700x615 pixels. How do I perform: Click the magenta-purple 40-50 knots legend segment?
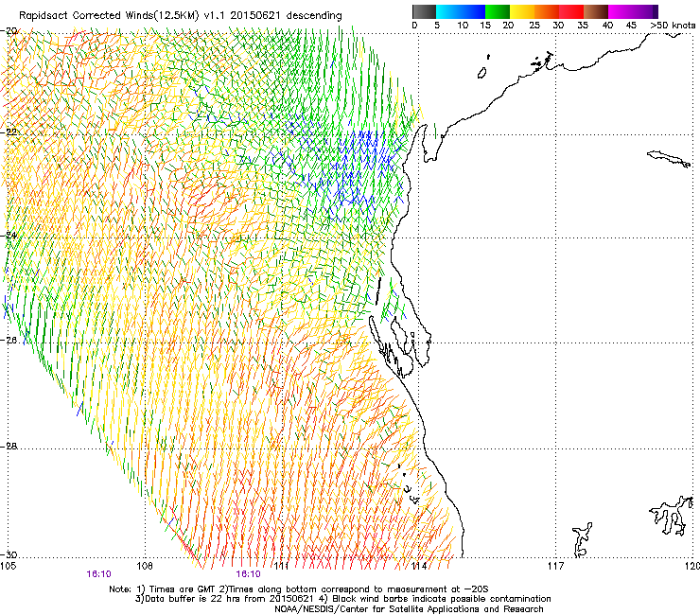pos(633,11)
